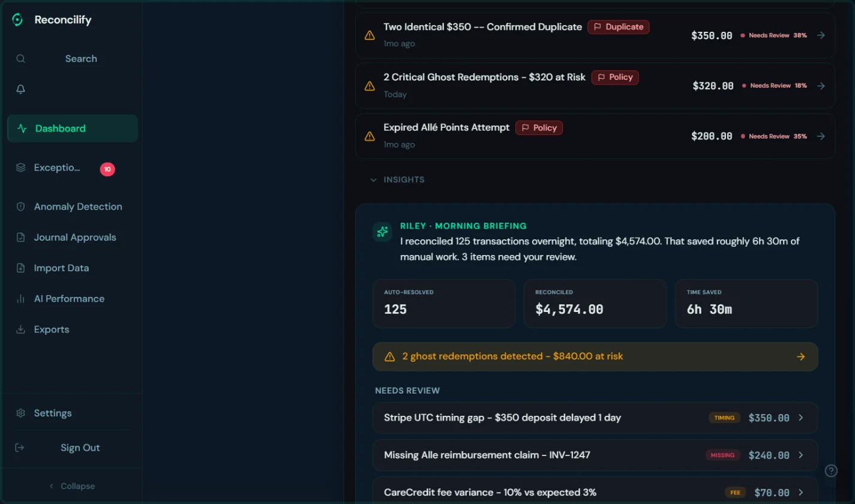Collapse the sidebar navigation
The width and height of the screenshot is (855, 504).
pyautogui.click(x=72, y=485)
